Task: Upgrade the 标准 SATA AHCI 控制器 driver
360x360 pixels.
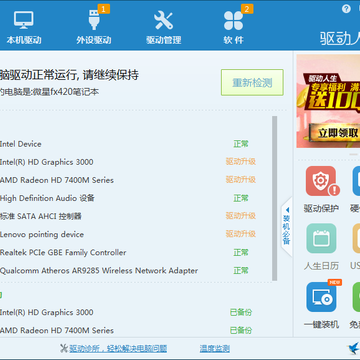Action: tap(241, 216)
